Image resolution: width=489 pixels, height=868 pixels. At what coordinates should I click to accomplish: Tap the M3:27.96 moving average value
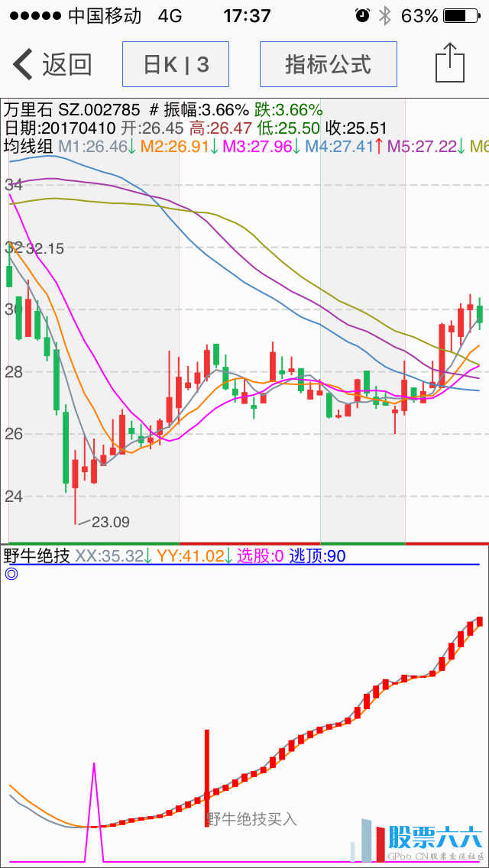262,147
